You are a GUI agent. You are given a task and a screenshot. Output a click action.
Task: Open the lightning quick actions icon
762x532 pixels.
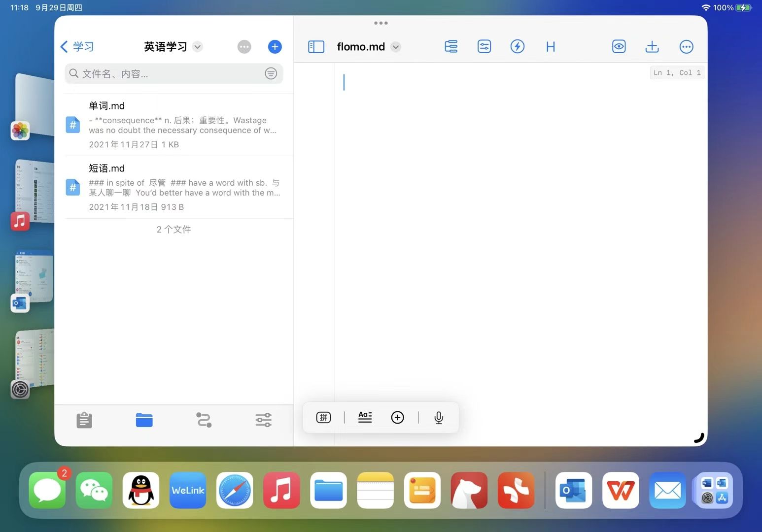tap(517, 47)
